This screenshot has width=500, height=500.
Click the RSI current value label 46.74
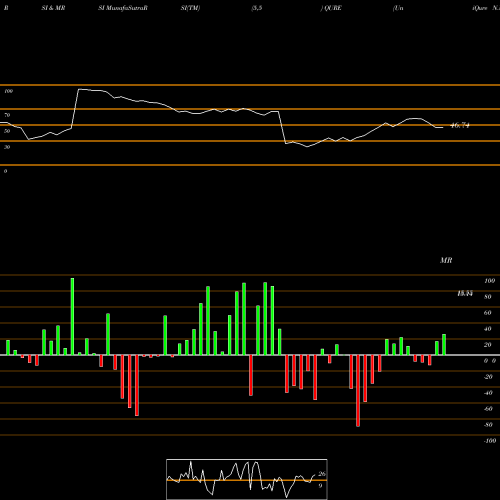[460, 126]
